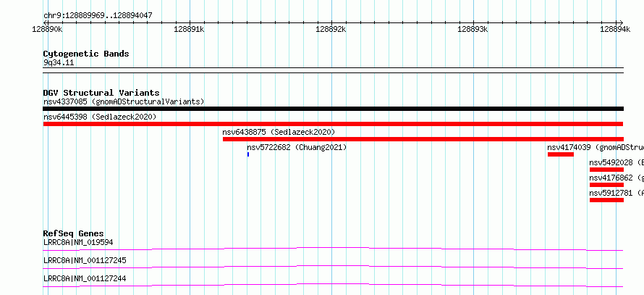Viewport: 644px width, 295px height.
Task: Click the ruler arrowhead at the right end
Action: tap(621, 22)
